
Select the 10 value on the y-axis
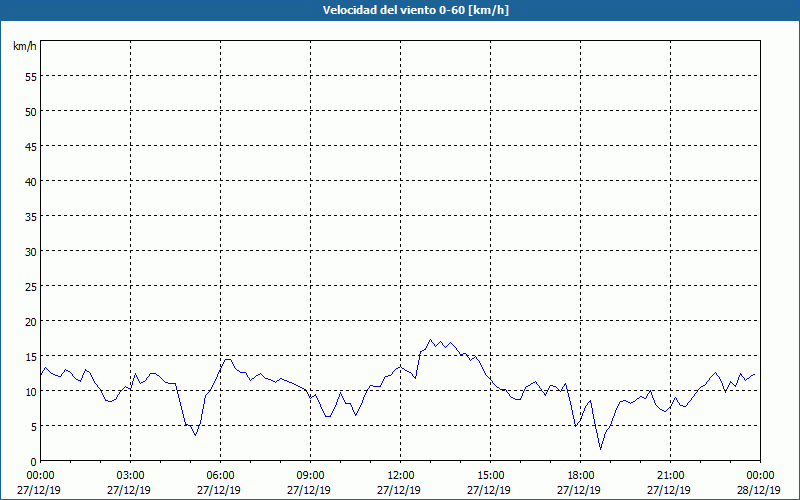(31, 391)
